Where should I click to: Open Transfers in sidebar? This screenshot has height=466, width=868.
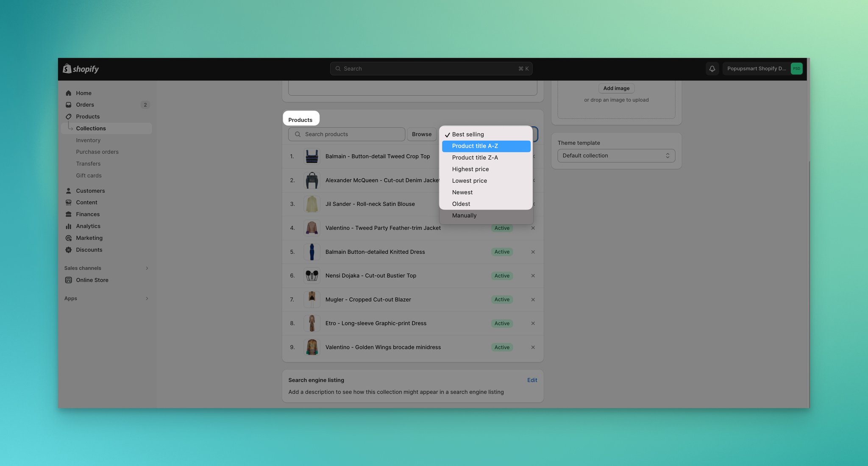88,164
